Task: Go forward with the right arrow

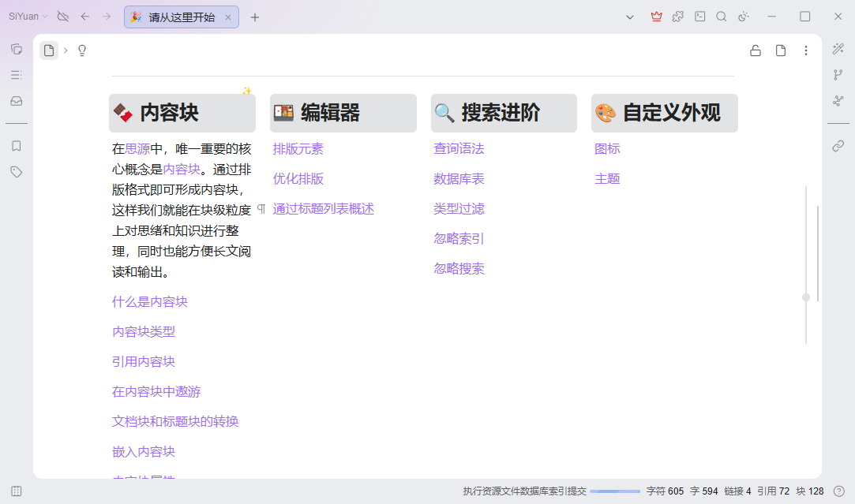Action: [x=107, y=17]
